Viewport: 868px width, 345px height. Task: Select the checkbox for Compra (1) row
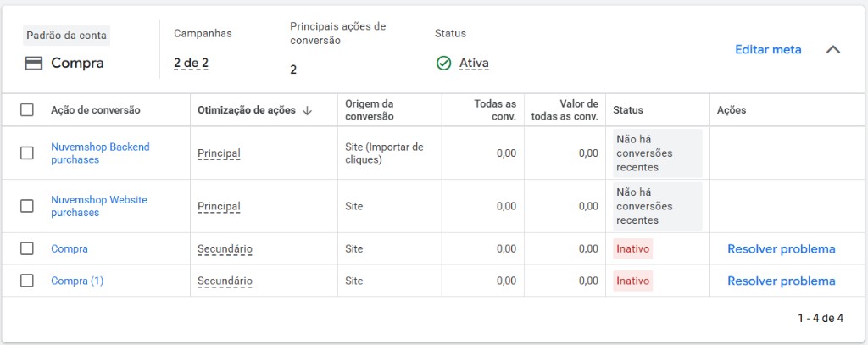click(x=26, y=281)
